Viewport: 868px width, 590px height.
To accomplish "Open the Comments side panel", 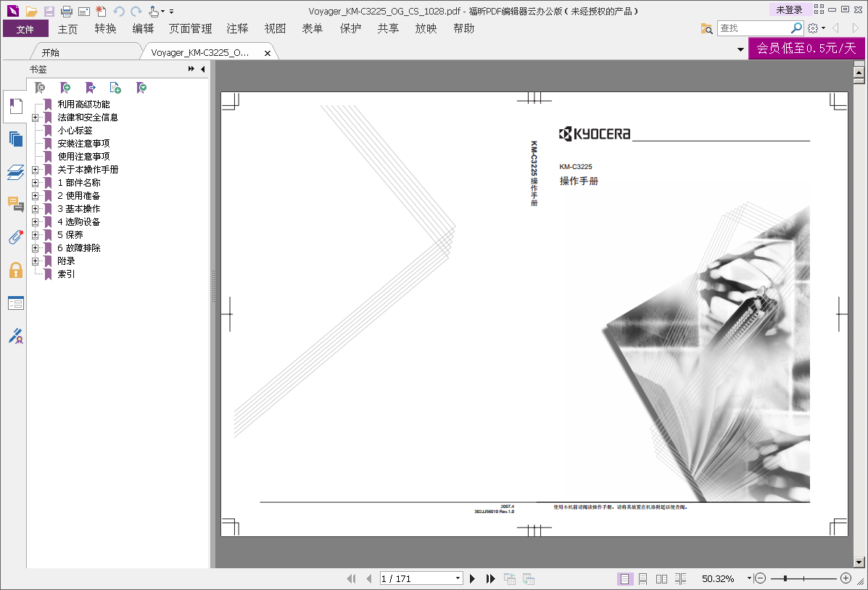I will tap(15, 205).
